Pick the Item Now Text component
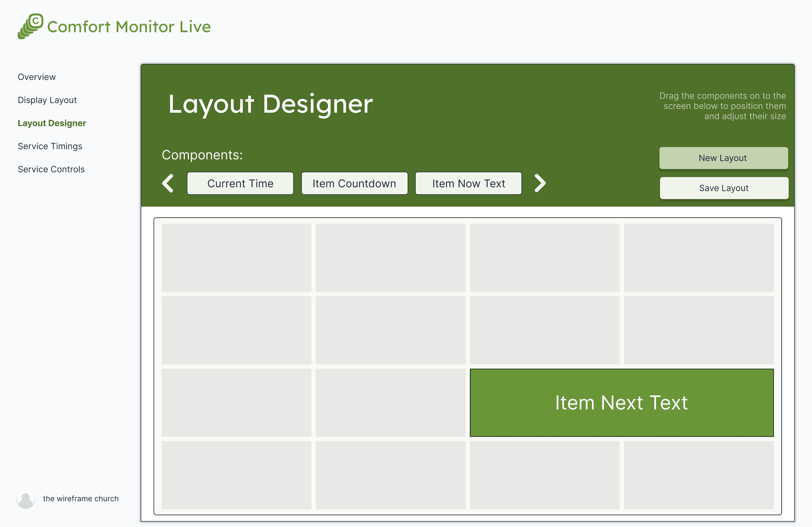This screenshot has width=812, height=527. pos(468,183)
